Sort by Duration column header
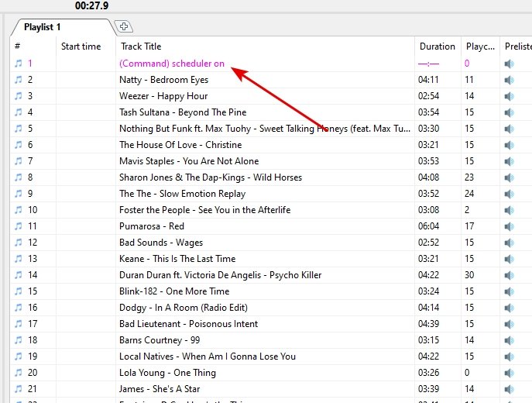This screenshot has height=403, width=532. tap(437, 46)
